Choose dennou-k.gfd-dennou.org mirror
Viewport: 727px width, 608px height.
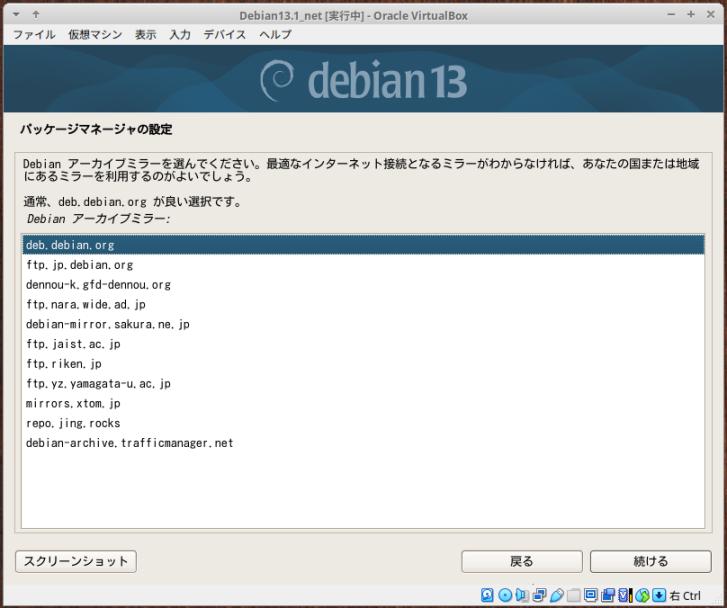pos(364,285)
